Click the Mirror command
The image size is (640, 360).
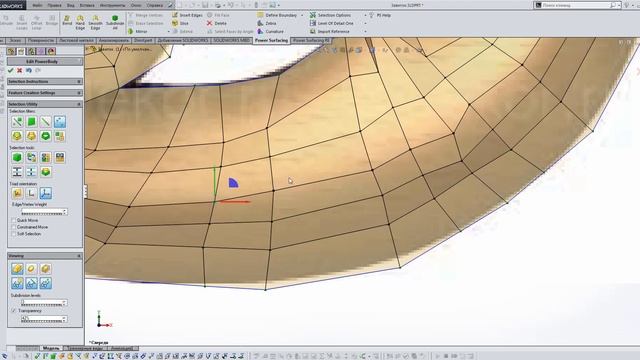click(x=138, y=31)
